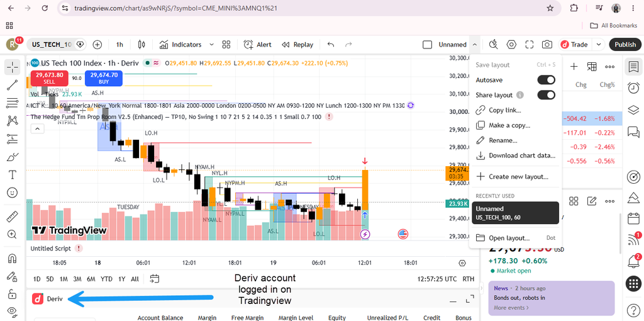Collapse the indicator legend chevron
Screen dimensions: 644x321
pyautogui.click(x=37, y=129)
